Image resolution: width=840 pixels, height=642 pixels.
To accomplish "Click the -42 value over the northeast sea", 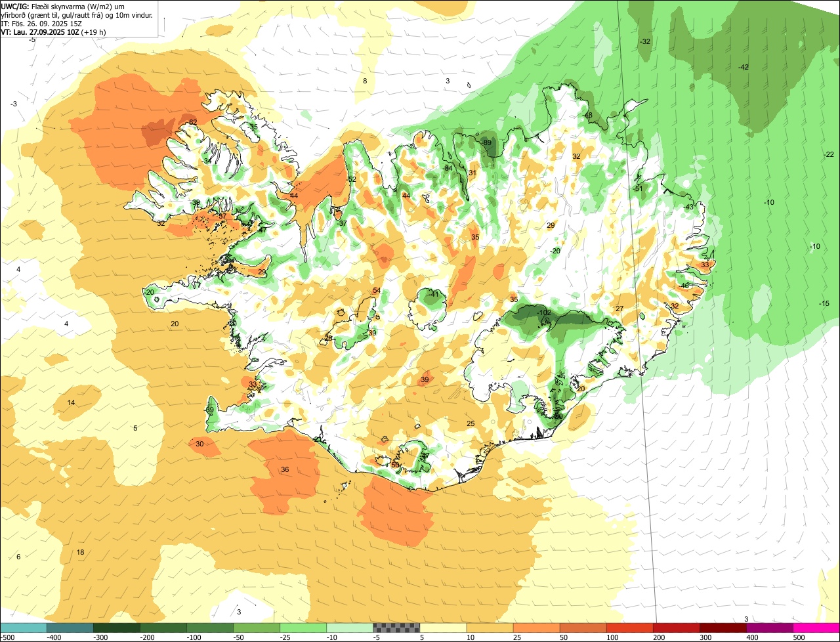I will coord(744,68).
